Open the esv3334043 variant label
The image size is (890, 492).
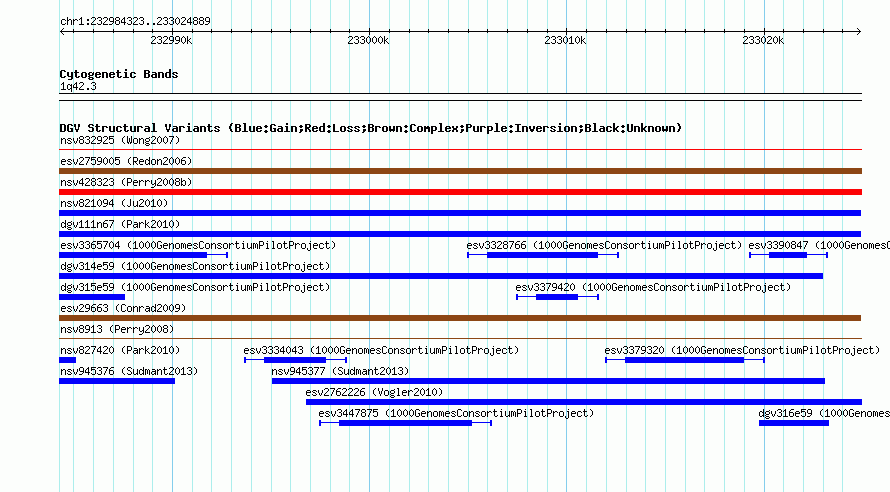coord(381,350)
